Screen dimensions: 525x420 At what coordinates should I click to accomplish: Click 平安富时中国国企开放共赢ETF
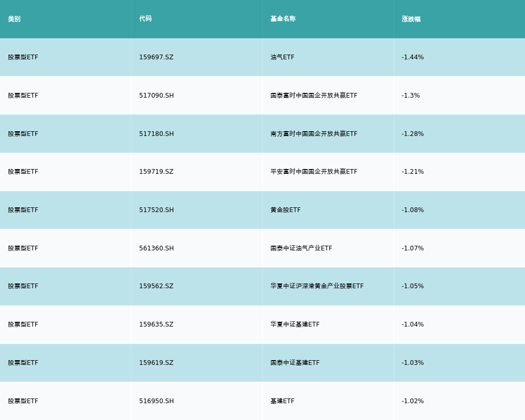(314, 172)
